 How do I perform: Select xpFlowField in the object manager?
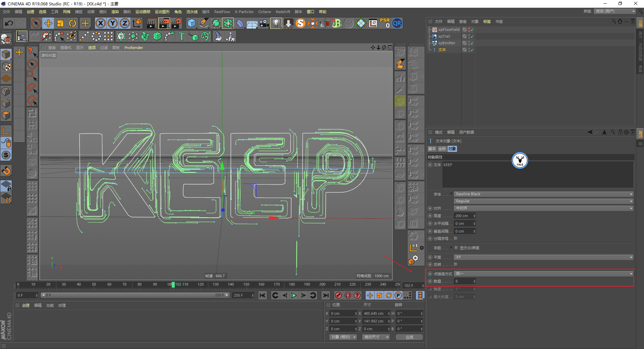(448, 30)
